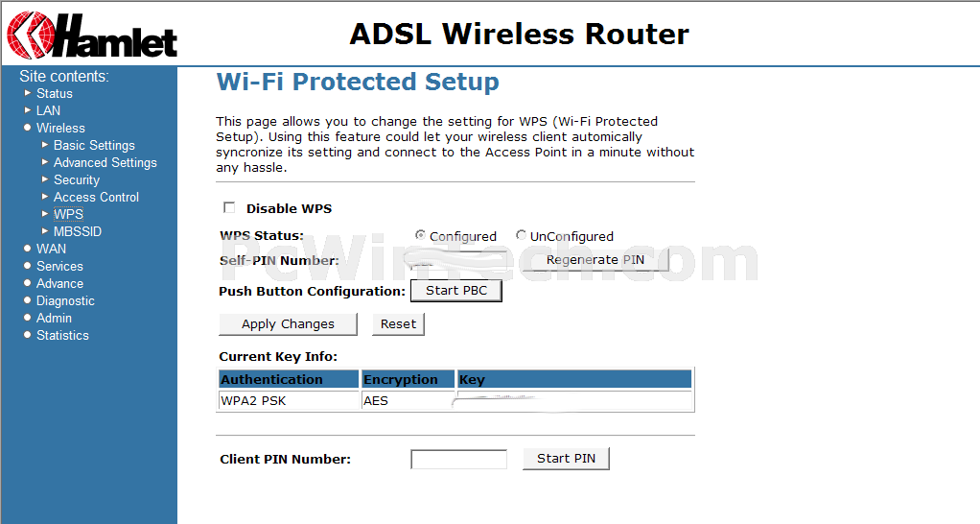Screen dimensions: 980x524
Task: Expand the WAN menu section
Action: pos(51,249)
